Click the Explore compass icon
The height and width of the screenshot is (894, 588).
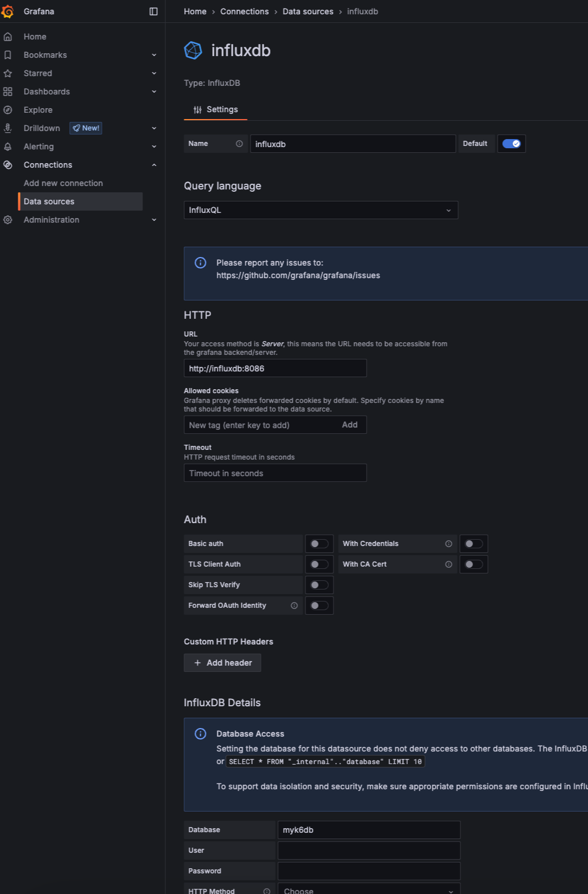(x=7, y=110)
